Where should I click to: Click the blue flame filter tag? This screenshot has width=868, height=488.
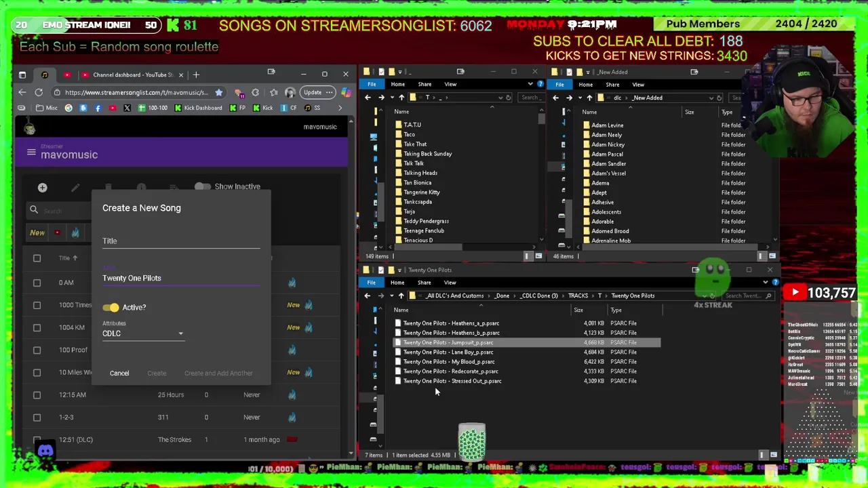pyautogui.click(x=75, y=232)
